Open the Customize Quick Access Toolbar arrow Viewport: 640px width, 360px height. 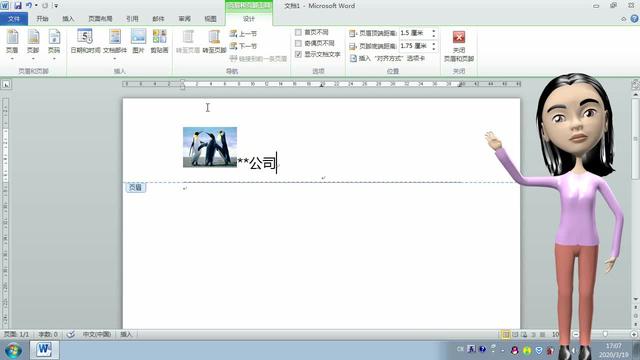pos(56,6)
